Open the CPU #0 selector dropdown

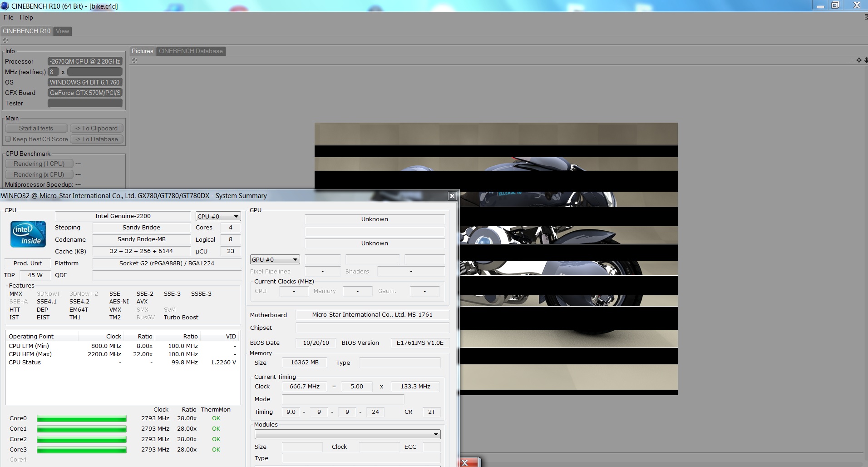(x=218, y=216)
